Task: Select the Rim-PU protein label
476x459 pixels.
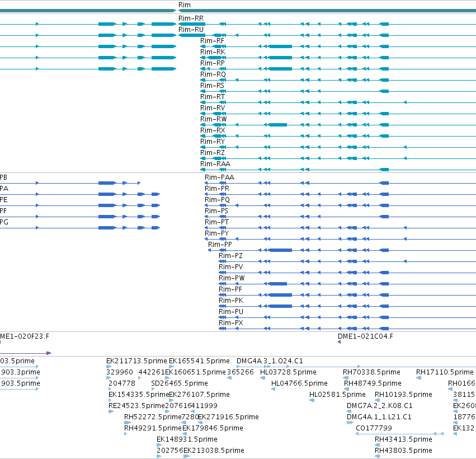Action: [x=231, y=312]
